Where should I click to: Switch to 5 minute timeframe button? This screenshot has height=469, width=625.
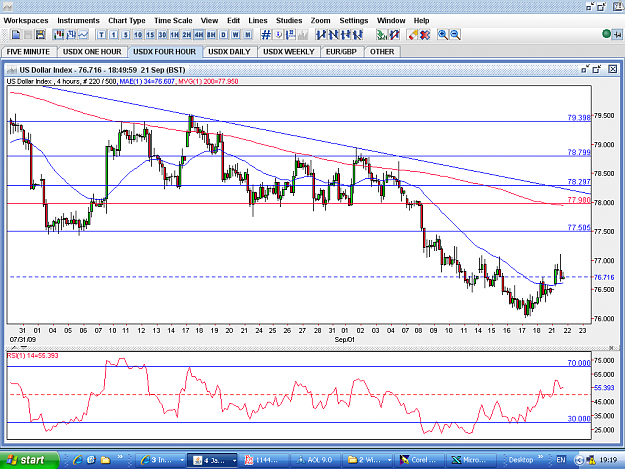point(126,35)
